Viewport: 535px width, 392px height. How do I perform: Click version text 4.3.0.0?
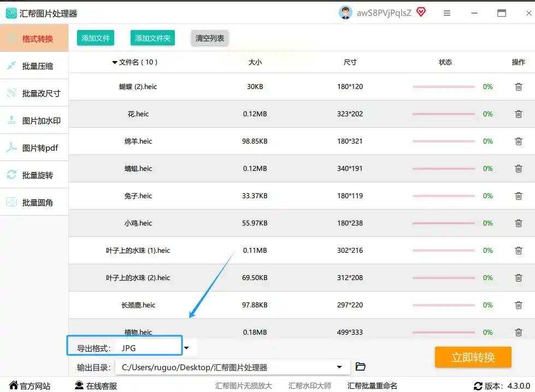point(519,386)
